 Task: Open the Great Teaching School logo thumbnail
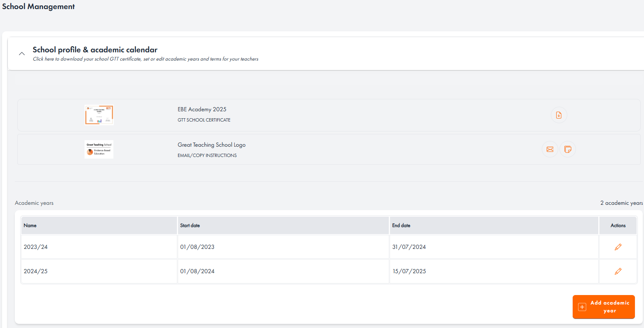[x=99, y=149]
